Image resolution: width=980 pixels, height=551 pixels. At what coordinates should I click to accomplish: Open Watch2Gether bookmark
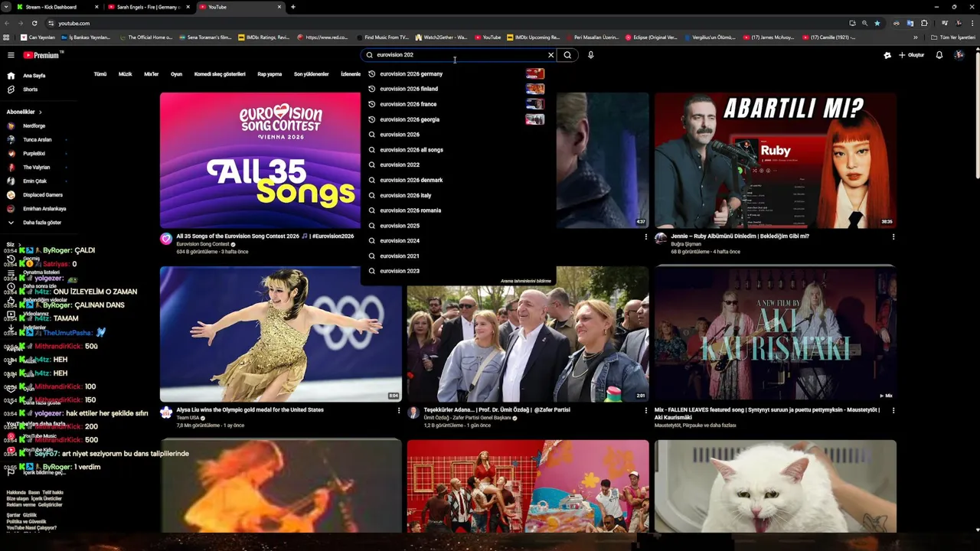(x=441, y=37)
